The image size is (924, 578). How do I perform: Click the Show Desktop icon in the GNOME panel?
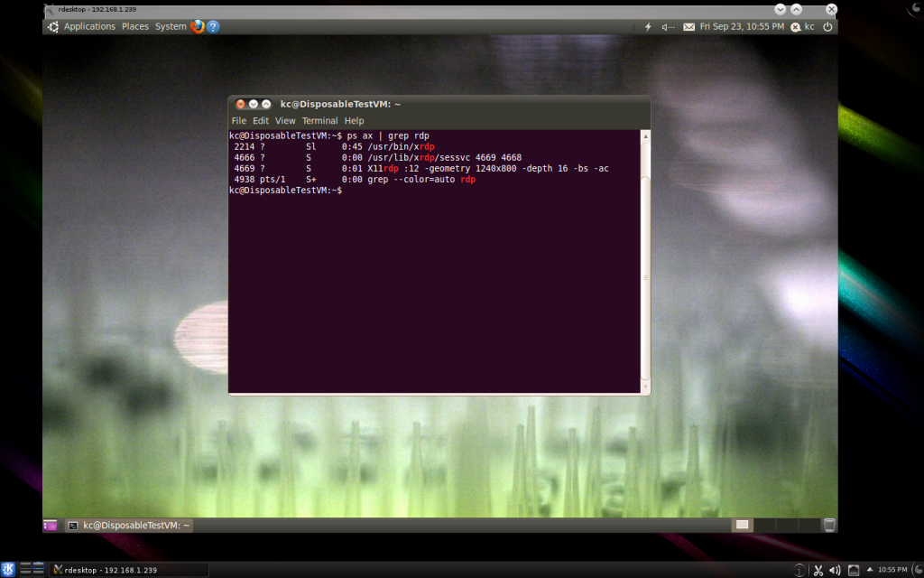[x=50, y=525]
